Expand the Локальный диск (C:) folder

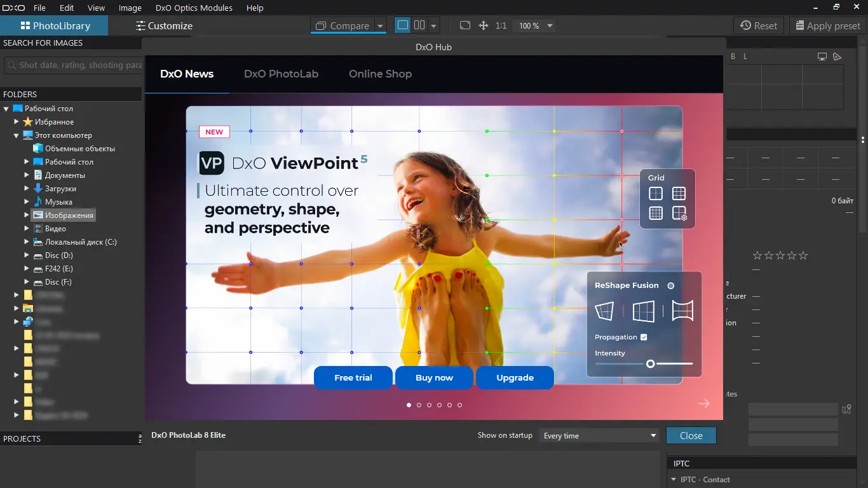click(x=27, y=242)
